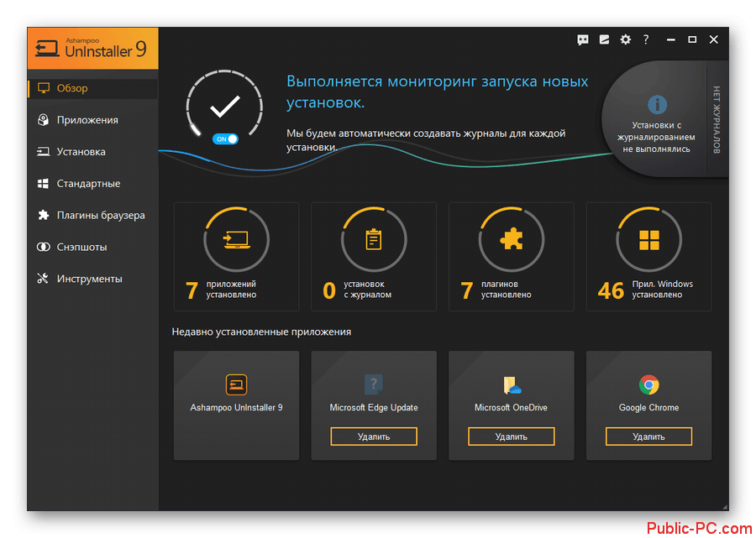The height and width of the screenshot is (538, 756).
Task: Click the vertical Нет журналов side tab
Action: tap(717, 119)
